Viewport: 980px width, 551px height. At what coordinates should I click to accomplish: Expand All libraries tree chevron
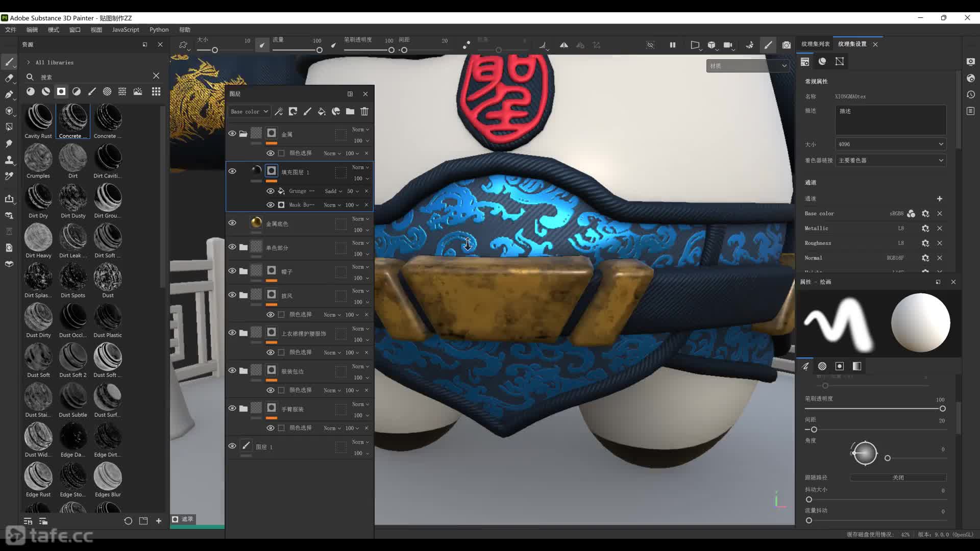point(29,62)
